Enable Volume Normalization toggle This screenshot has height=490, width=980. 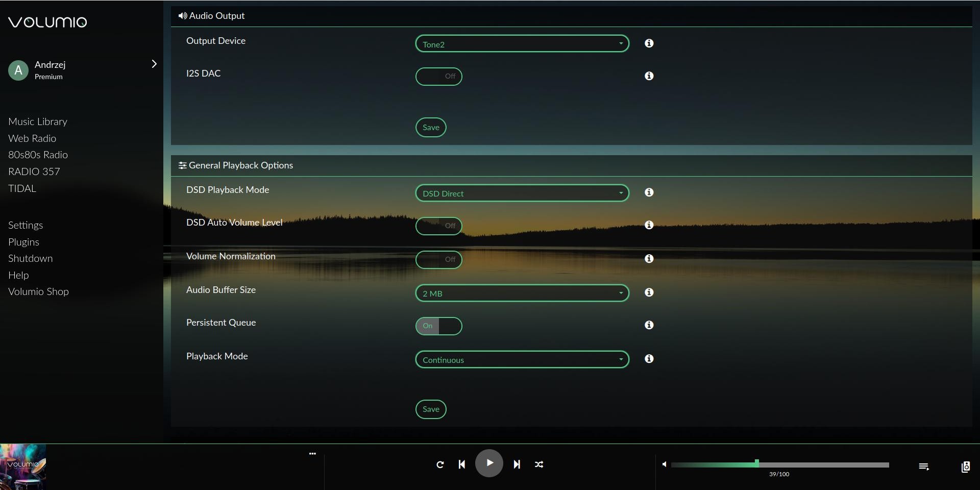(x=438, y=259)
